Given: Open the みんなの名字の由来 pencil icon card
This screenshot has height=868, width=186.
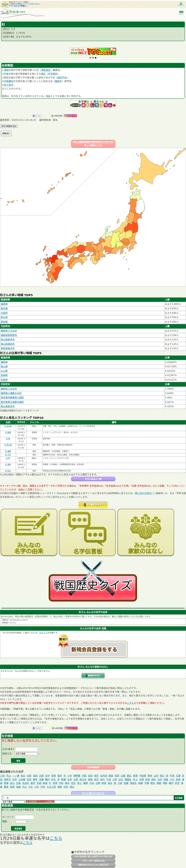Looking at the screenshot, I should [x=29, y=532].
